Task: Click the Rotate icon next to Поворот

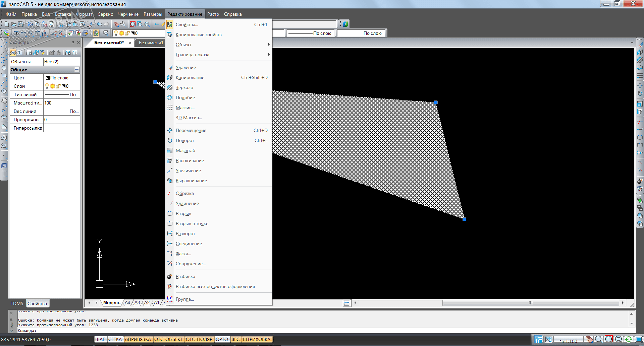Action: coord(170,140)
